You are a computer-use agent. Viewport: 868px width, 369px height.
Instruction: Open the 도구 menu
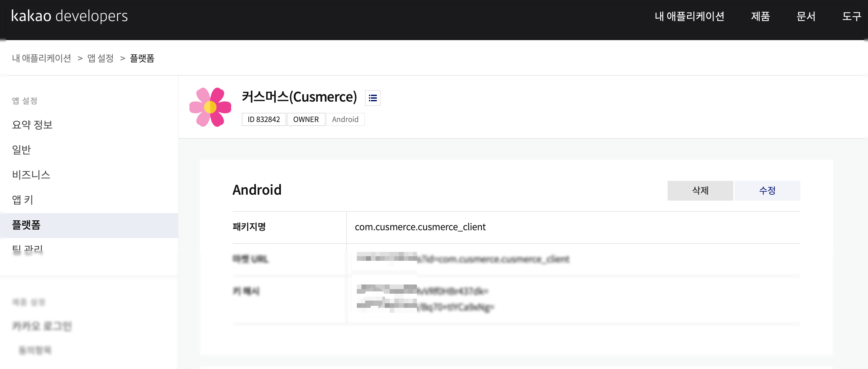[x=852, y=16]
